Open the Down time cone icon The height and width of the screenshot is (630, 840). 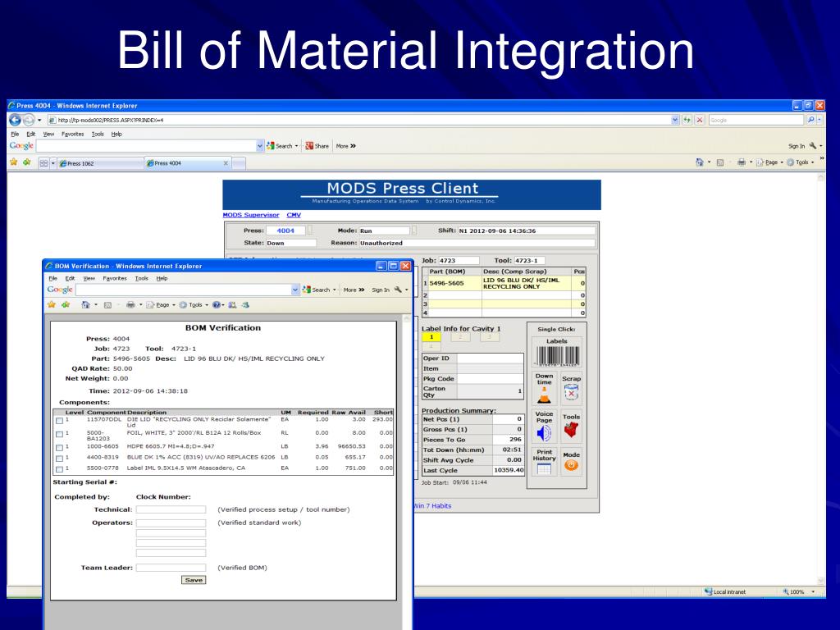(545, 396)
